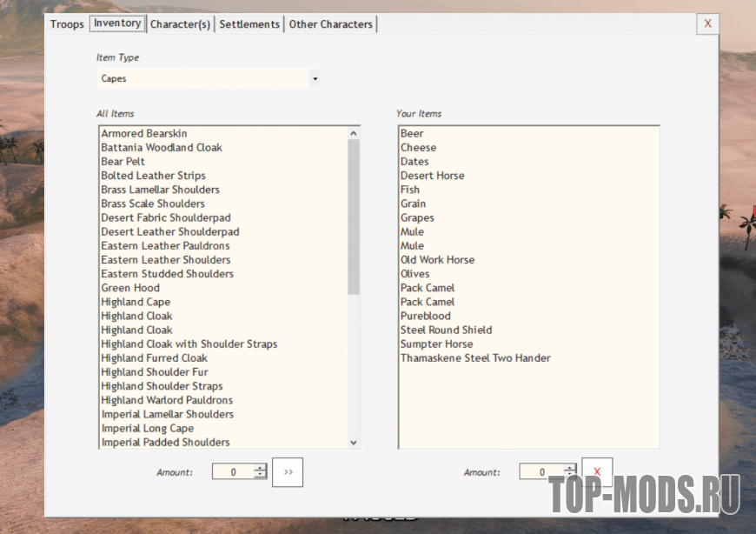Increase the All Items amount spinner
756x534 pixels.
click(x=260, y=468)
